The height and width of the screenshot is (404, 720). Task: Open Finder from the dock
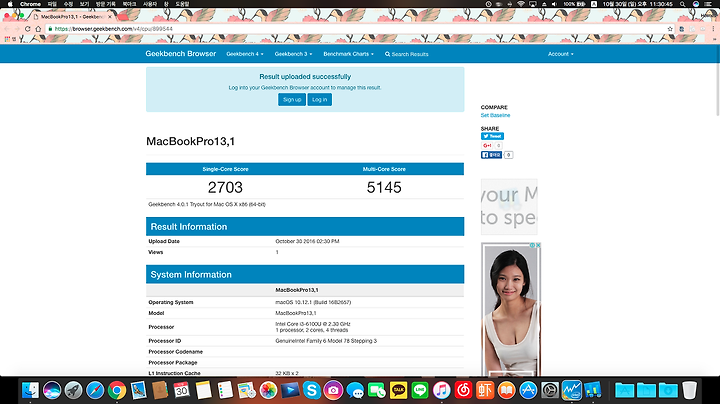tap(30, 390)
